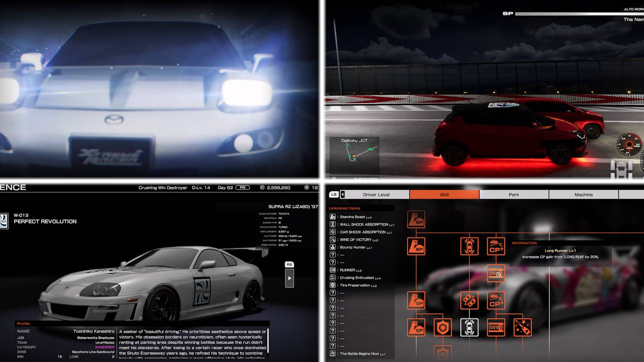Image resolution: width=644 pixels, height=362 pixels.
Task: Click the Day 82 counter
Action: coord(225,188)
